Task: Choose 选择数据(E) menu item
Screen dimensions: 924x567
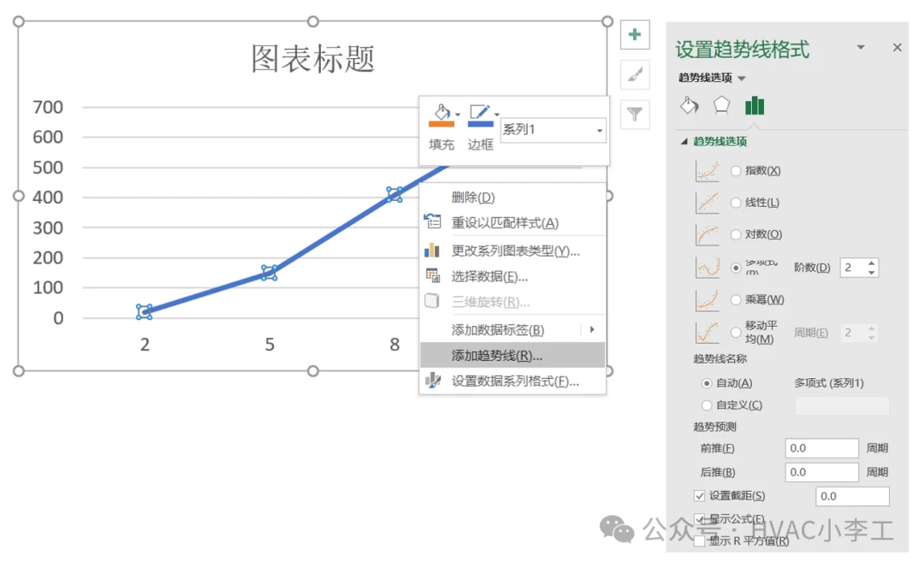Action: [512, 276]
